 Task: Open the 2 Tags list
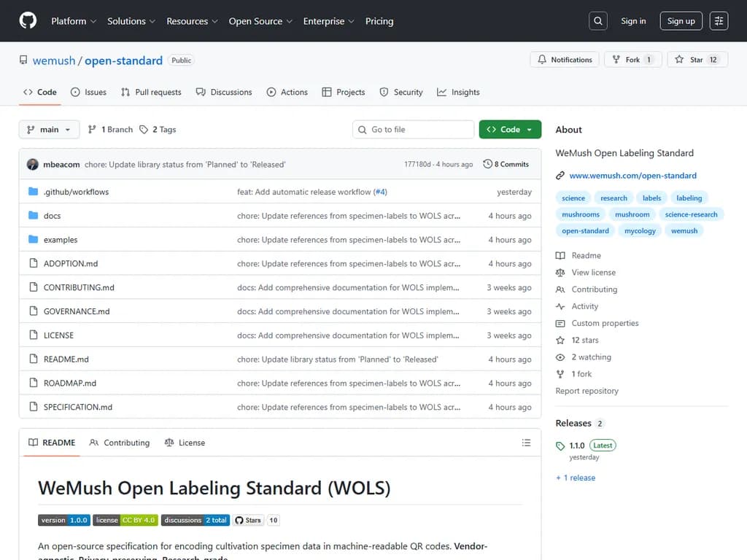[x=158, y=130]
